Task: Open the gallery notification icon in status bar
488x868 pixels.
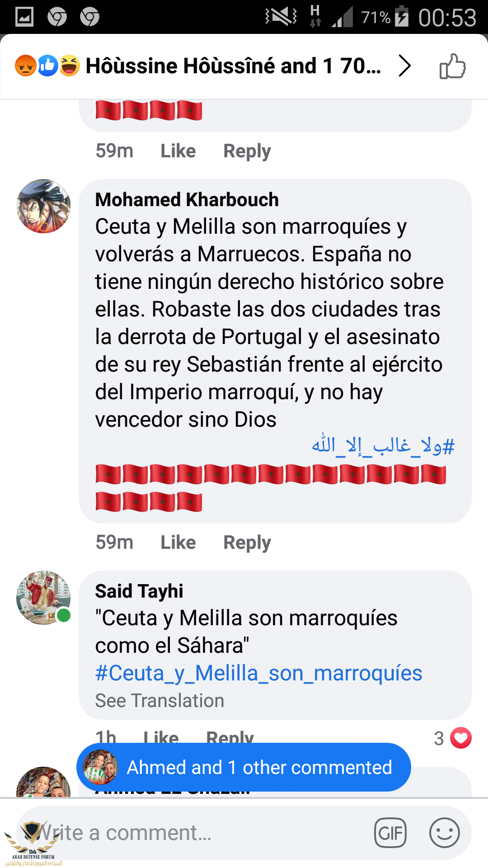Action: coord(24,17)
